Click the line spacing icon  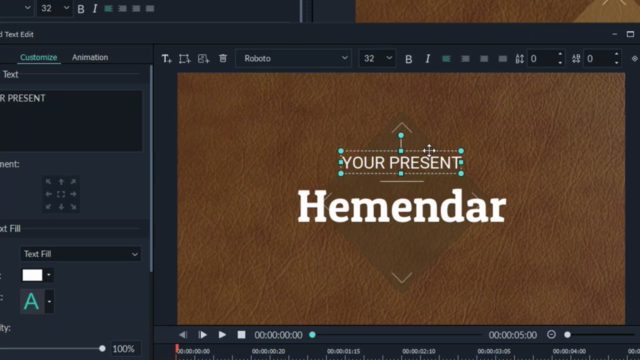[x=519, y=59]
